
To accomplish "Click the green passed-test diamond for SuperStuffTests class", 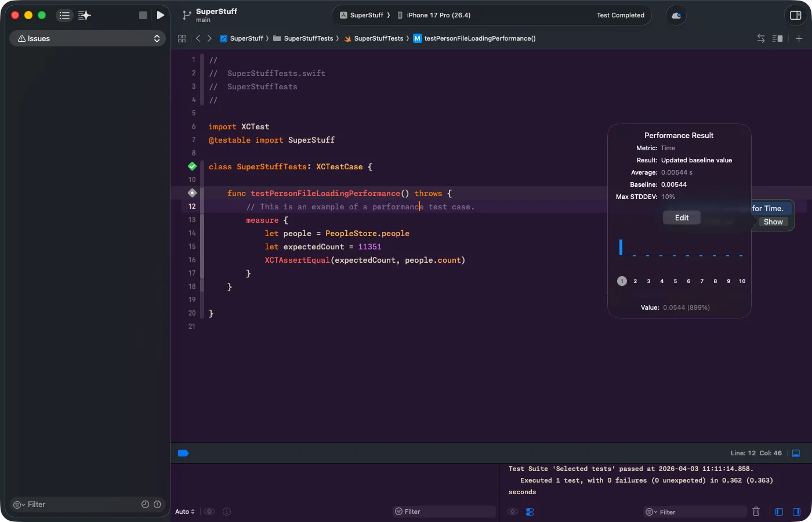I will 193,166.
